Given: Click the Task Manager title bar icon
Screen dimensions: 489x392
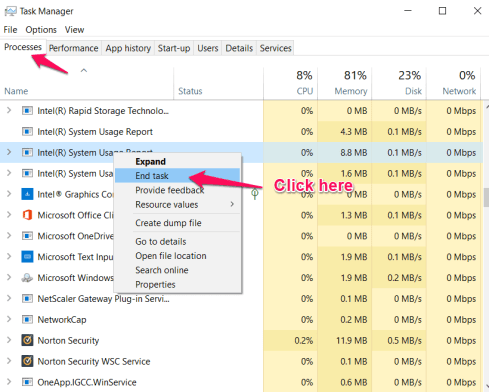Looking at the screenshot, I should coord(10,11).
